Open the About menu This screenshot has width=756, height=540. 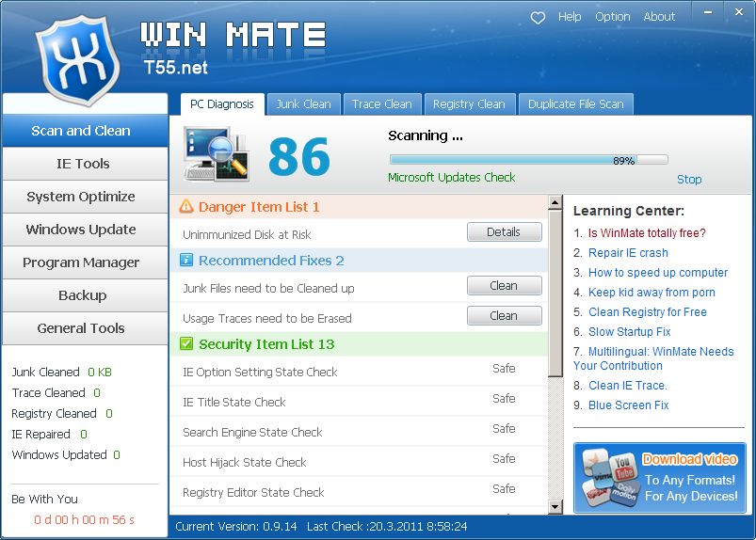pos(659,17)
